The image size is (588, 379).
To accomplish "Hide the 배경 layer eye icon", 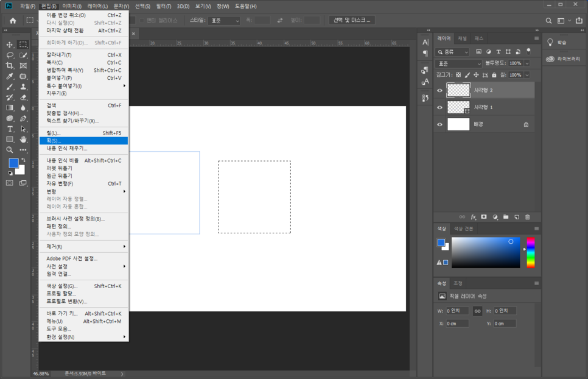I will click(x=440, y=124).
